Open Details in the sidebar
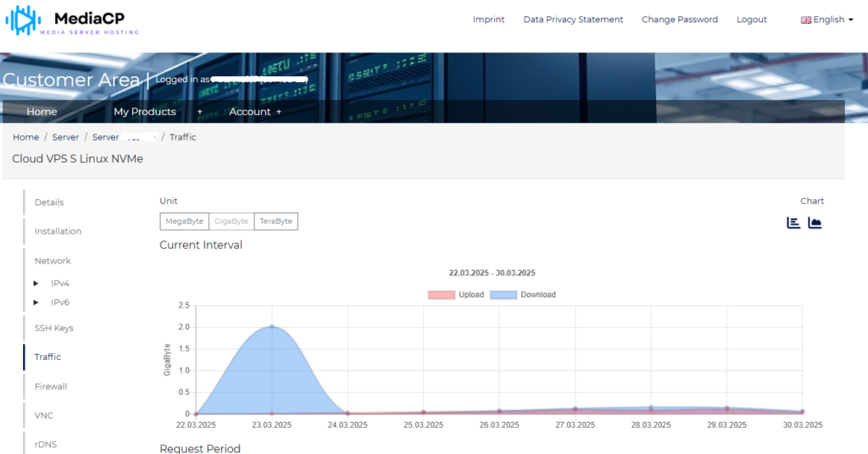This screenshot has height=454, width=868. coord(49,202)
